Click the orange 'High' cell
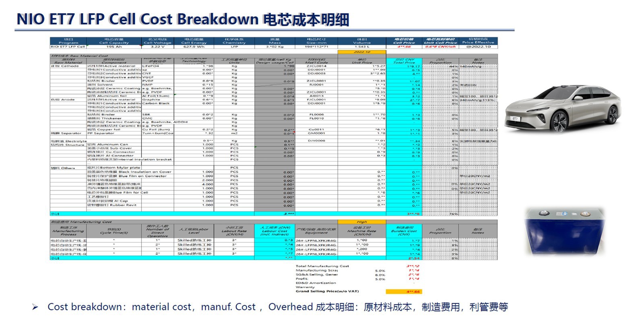The image size is (644, 330). 362,222
